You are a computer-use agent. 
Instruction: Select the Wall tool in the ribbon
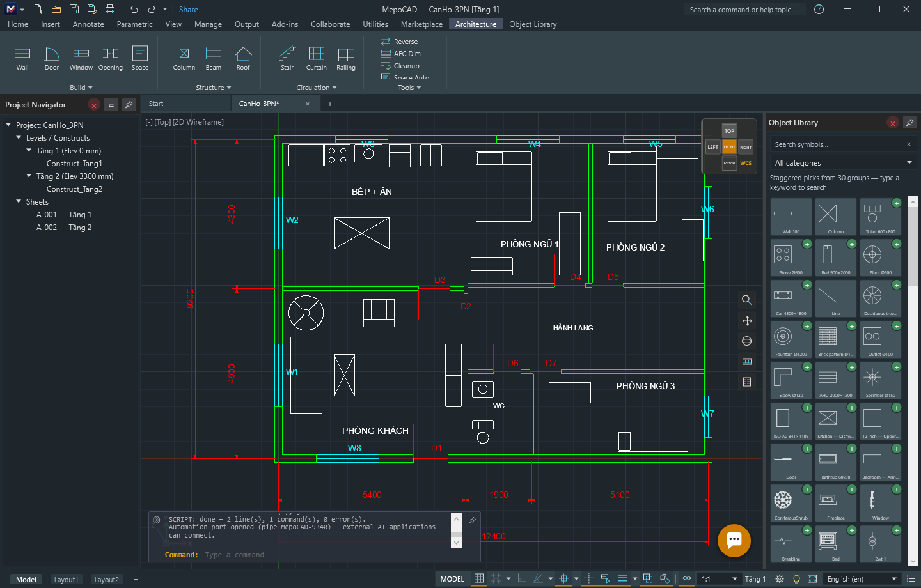[22, 58]
